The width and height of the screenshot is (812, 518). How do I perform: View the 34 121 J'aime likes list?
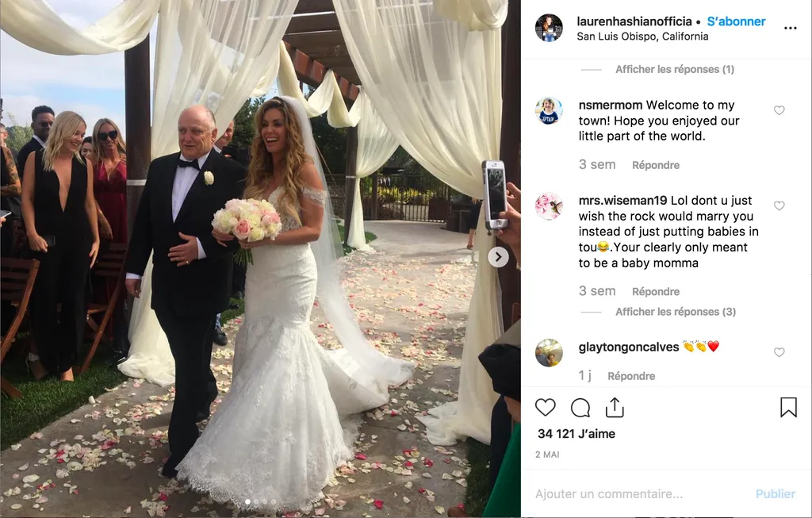pyautogui.click(x=576, y=434)
